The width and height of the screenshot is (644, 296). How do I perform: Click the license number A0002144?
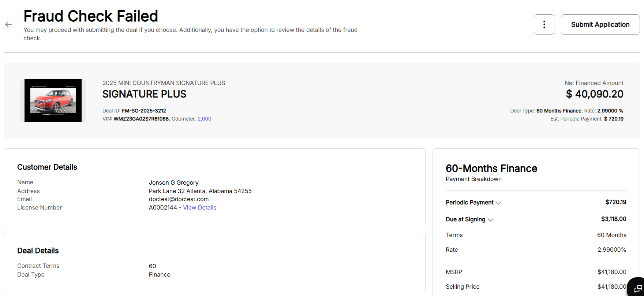point(163,208)
